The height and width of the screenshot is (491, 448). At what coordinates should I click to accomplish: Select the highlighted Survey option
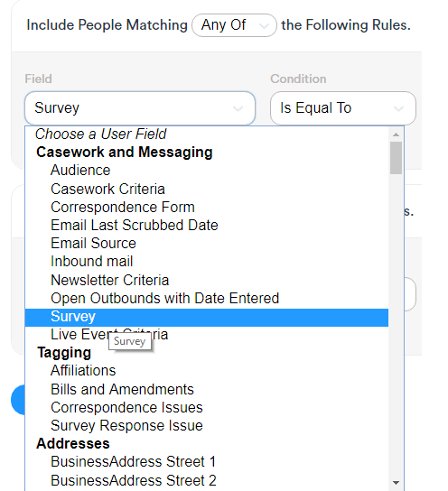pyautogui.click(x=207, y=316)
